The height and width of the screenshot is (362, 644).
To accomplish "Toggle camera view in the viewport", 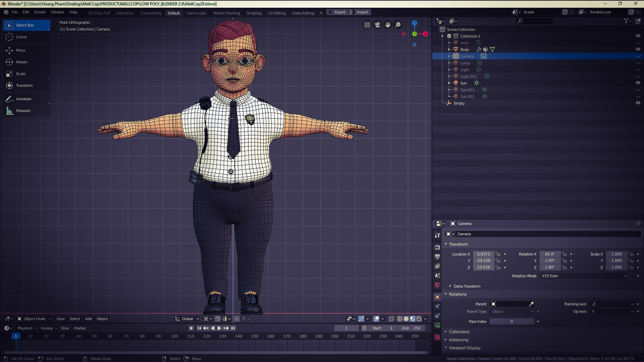I will click(377, 25).
